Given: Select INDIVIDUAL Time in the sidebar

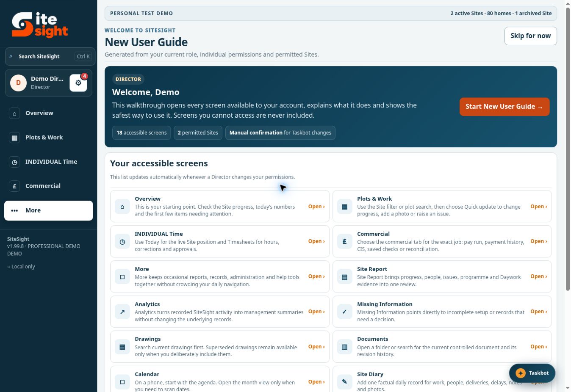Looking at the screenshot, I should [49, 162].
